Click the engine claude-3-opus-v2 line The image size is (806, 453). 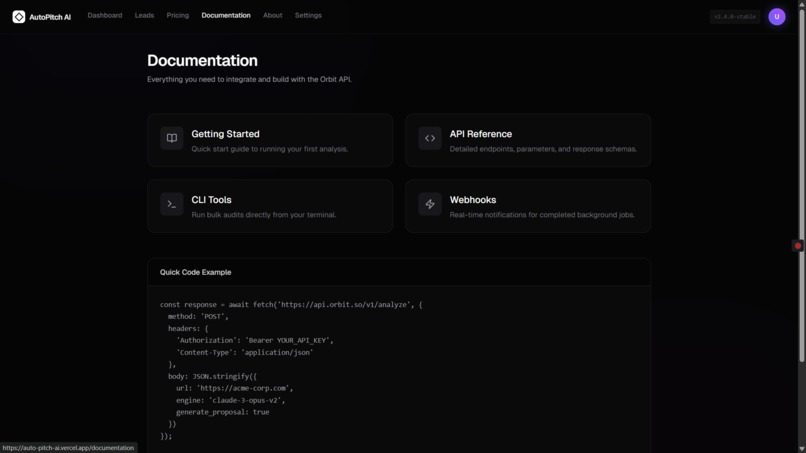(x=230, y=400)
